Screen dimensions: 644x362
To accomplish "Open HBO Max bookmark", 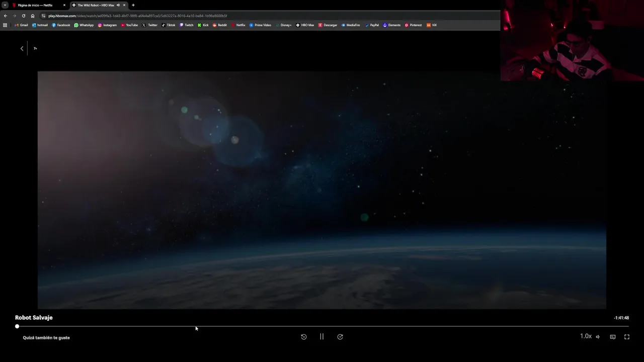I will point(305,25).
